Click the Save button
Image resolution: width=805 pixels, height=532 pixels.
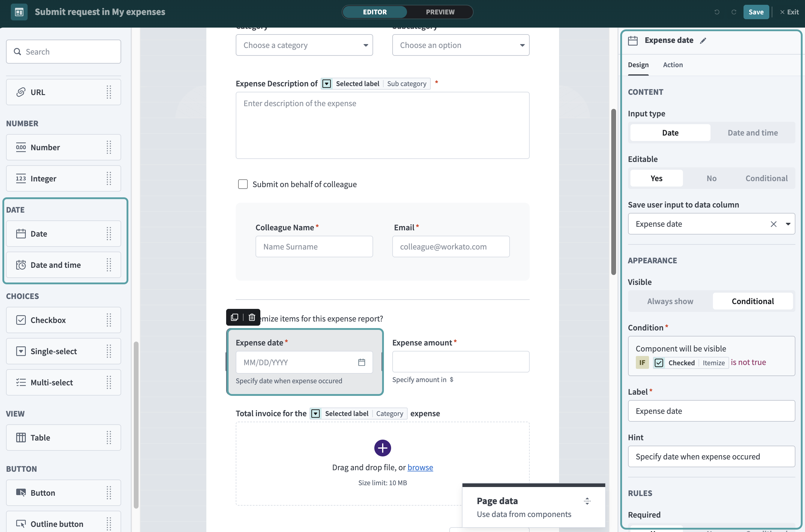coord(756,12)
